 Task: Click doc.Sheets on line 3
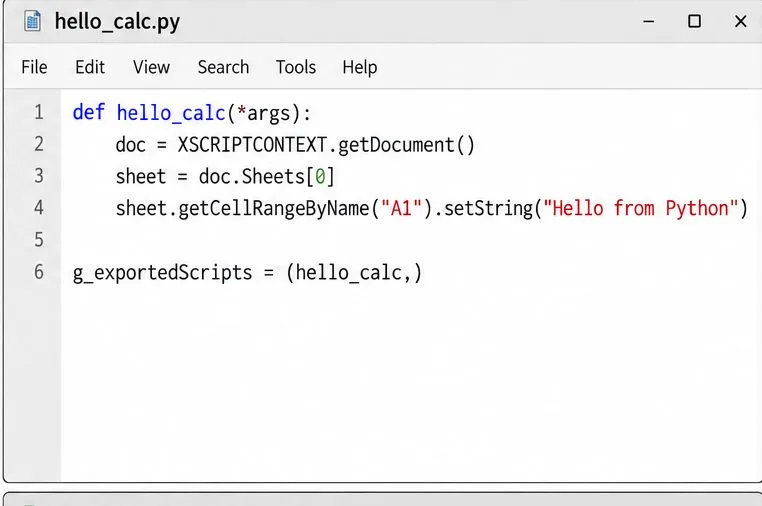click(x=252, y=176)
